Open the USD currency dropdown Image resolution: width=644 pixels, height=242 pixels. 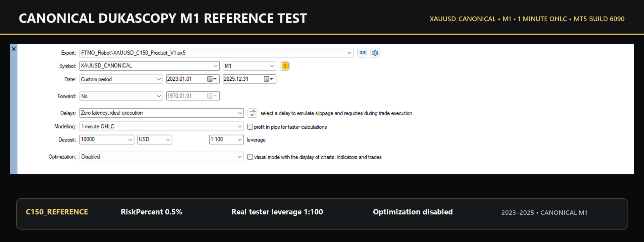click(155, 139)
